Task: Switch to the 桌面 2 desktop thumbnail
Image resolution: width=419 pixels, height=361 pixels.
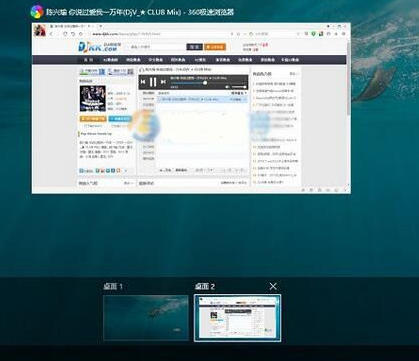Action: [237, 318]
